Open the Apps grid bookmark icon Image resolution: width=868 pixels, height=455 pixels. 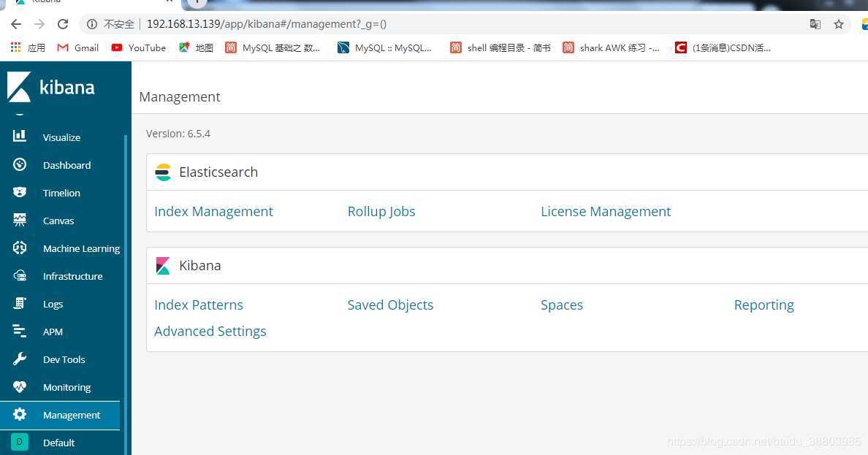tap(15, 47)
